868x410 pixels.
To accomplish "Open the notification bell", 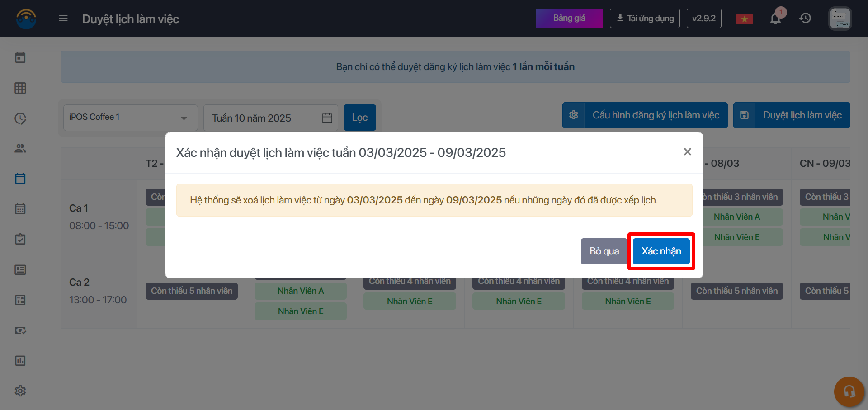I will click(775, 19).
